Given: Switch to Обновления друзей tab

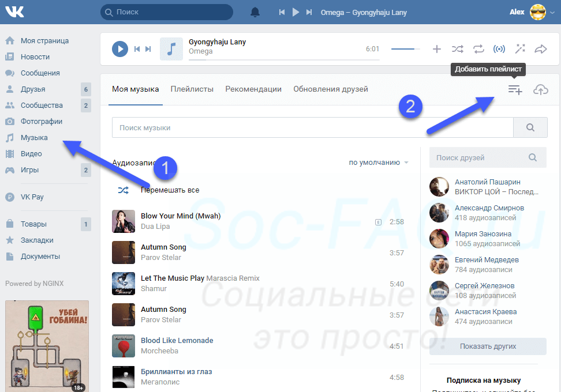Looking at the screenshot, I should [x=331, y=89].
